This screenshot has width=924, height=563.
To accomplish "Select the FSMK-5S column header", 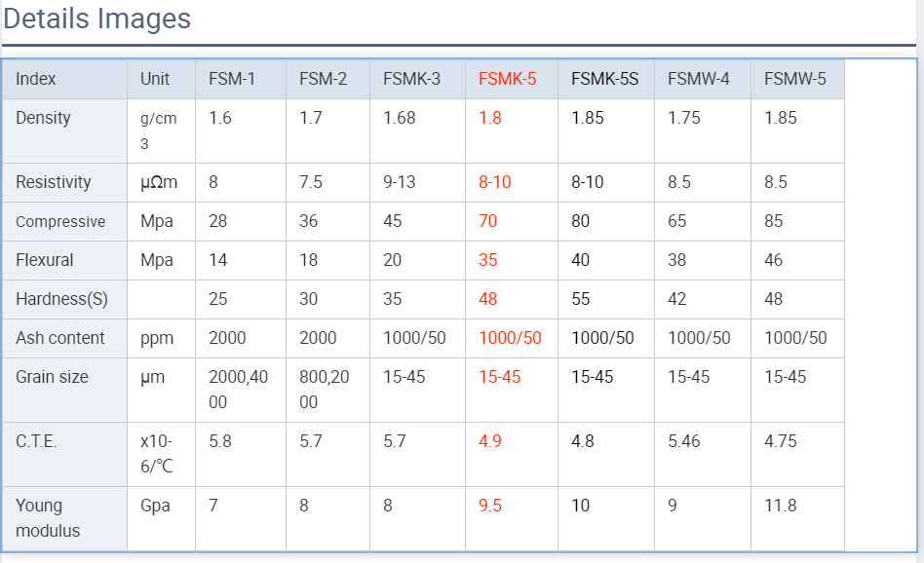I will [x=604, y=79].
